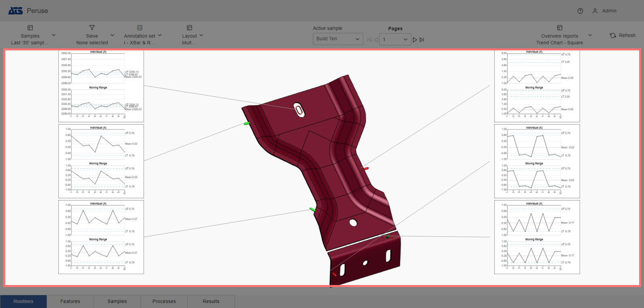Image resolution: width=644 pixels, height=308 pixels.
Task: Jump to the last page arrow
Action: click(x=422, y=40)
